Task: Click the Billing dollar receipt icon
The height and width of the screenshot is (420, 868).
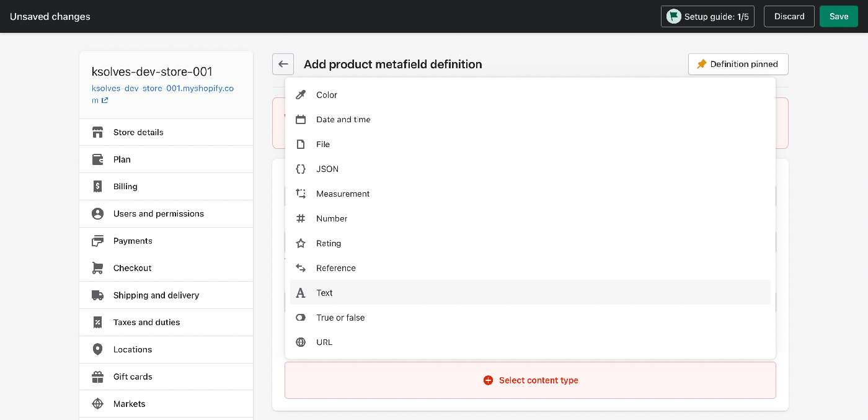Action: tap(97, 187)
